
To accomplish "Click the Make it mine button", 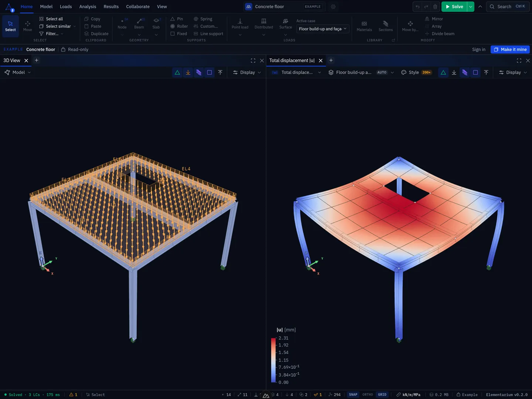I will click(x=510, y=50).
